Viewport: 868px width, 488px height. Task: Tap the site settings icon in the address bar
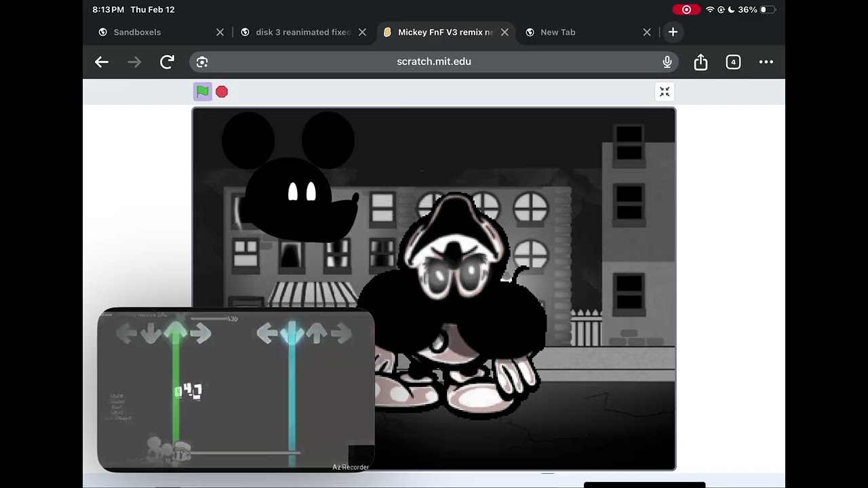click(202, 62)
